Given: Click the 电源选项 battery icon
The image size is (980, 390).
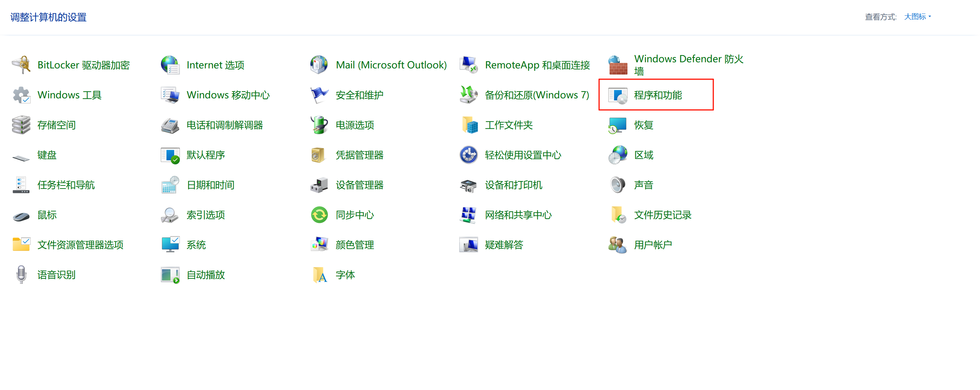Looking at the screenshot, I should pyautogui.click(x=319, y=125).
